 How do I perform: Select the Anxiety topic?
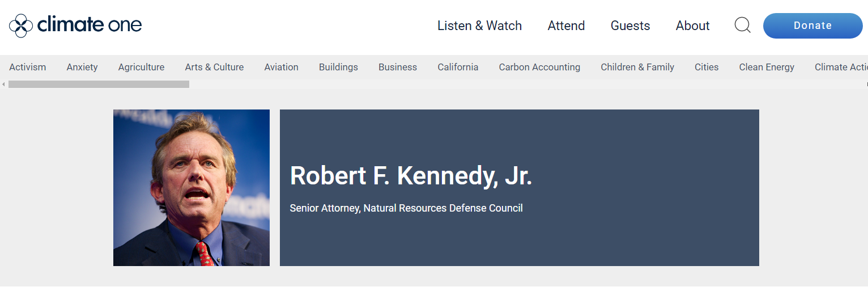click(82, 67)
